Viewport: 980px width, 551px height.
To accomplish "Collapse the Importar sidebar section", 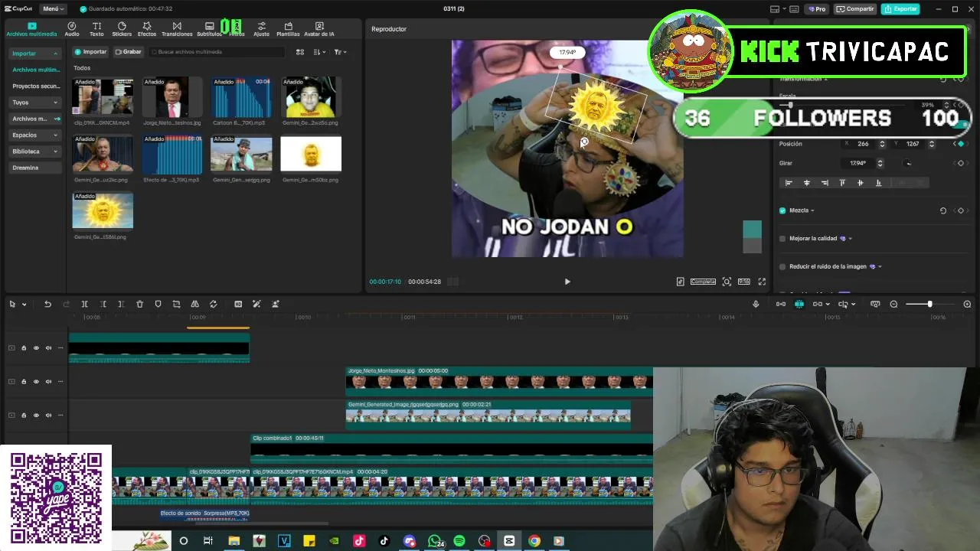I will click(x=35, y=54).
